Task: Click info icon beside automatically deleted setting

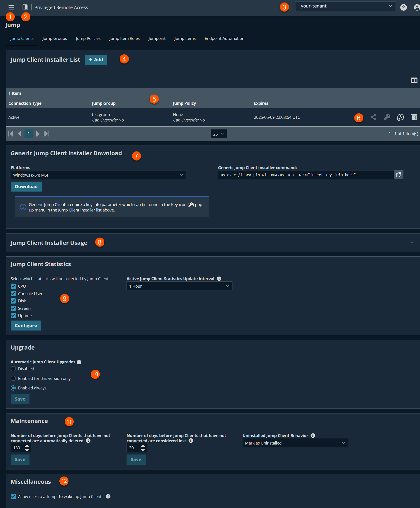Action: 88,440
